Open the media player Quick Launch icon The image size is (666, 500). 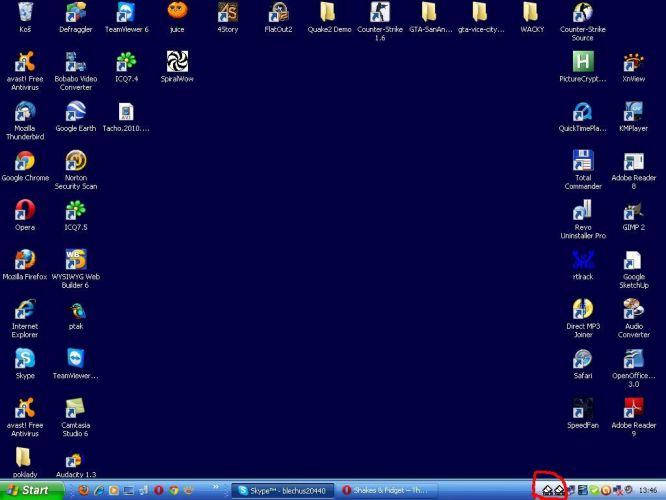(x=113, y=490)
